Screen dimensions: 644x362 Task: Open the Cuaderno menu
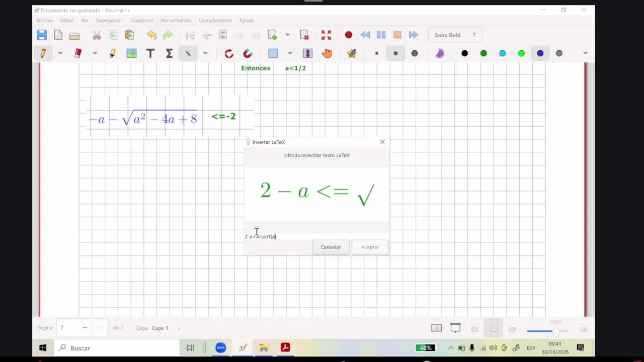click(142, 20)
